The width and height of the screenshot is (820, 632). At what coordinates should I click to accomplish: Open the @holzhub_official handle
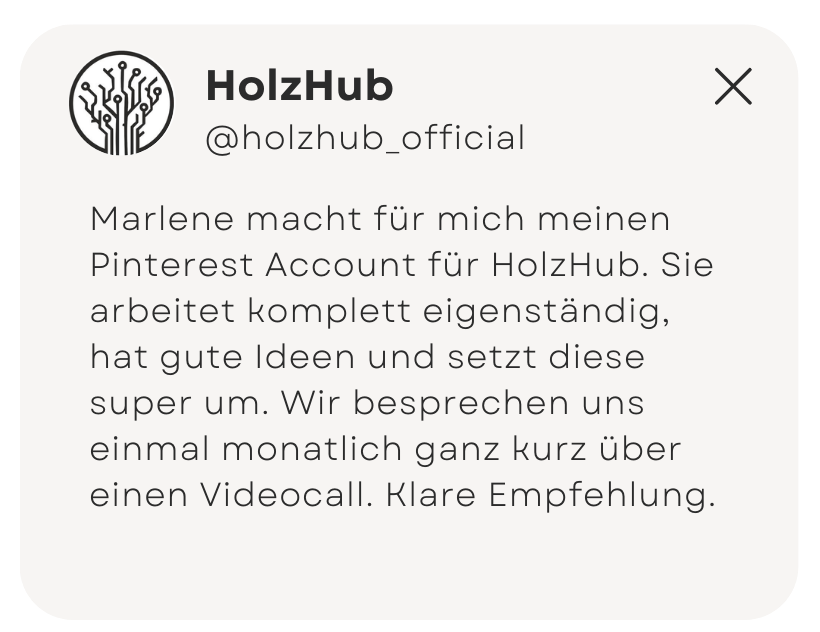366,138
